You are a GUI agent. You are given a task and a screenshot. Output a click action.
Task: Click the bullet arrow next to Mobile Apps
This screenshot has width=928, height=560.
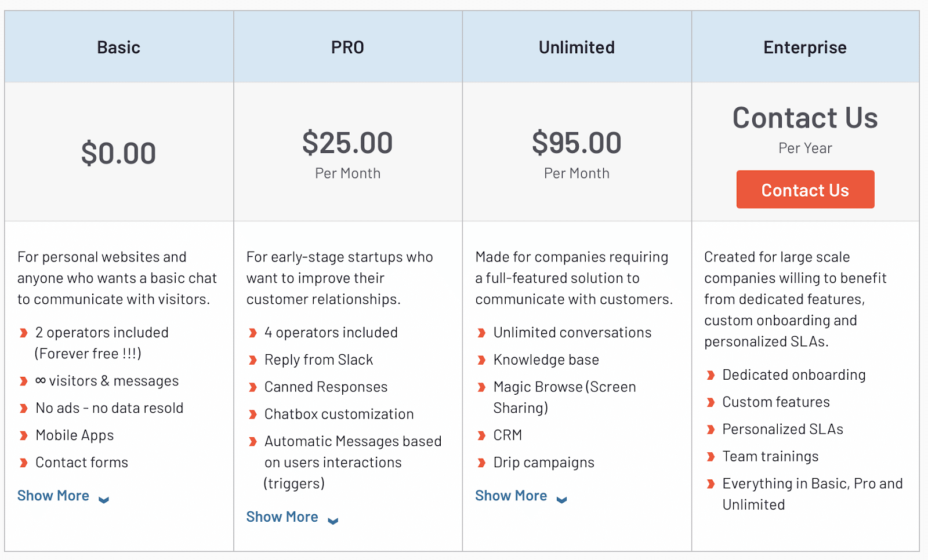click(24, 435)
